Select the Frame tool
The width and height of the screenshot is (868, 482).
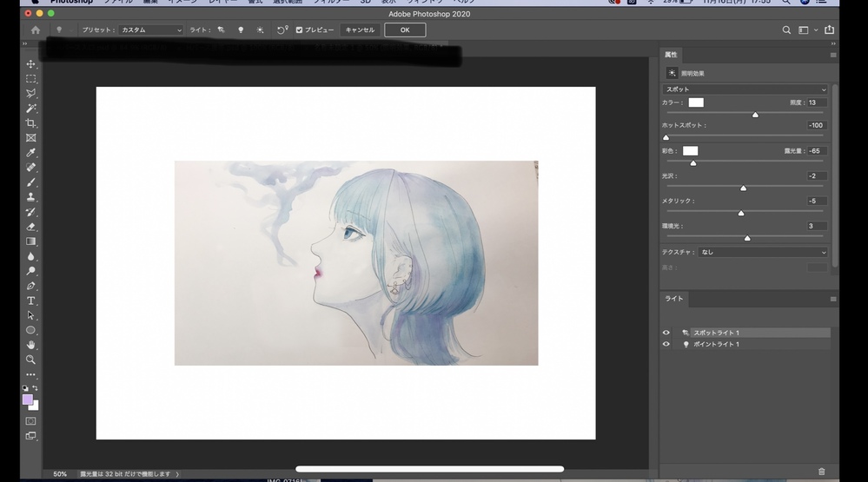pos(31,138)
